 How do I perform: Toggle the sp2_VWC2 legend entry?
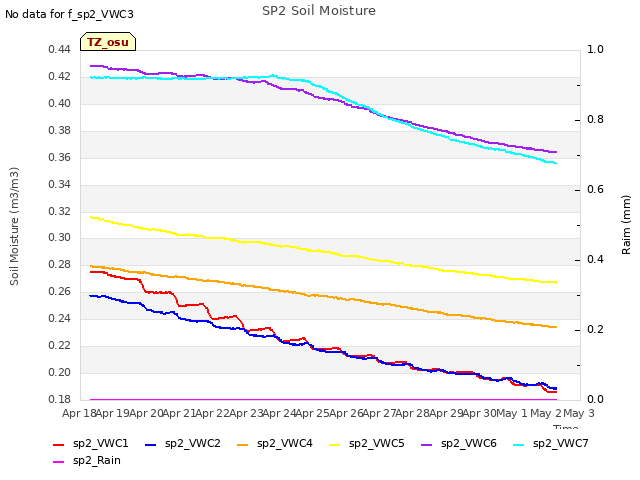(x=182, y=443)
